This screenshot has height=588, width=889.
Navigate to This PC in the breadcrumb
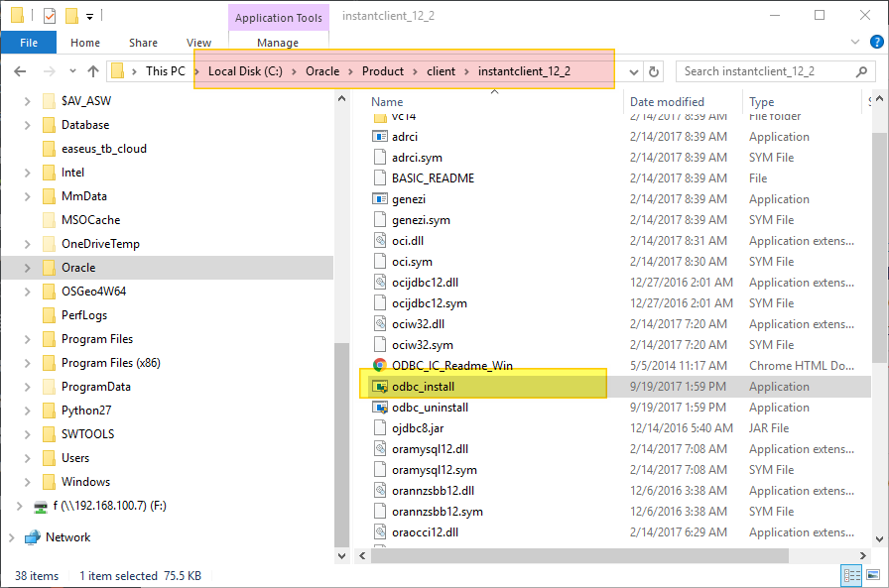165,71
